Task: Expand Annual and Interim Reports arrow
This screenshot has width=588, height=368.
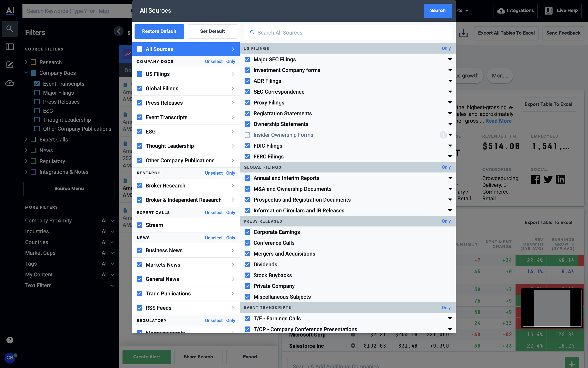Action: pyautogui.click(x=450, y=178)
